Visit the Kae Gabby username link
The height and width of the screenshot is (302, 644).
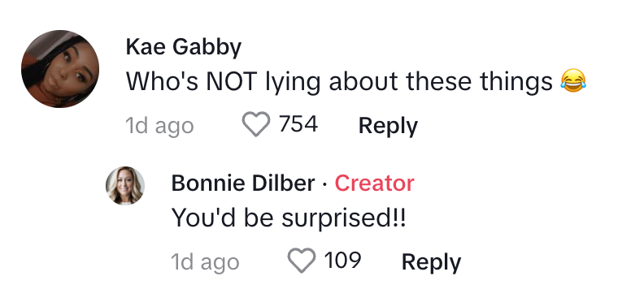tap(184, 47)
